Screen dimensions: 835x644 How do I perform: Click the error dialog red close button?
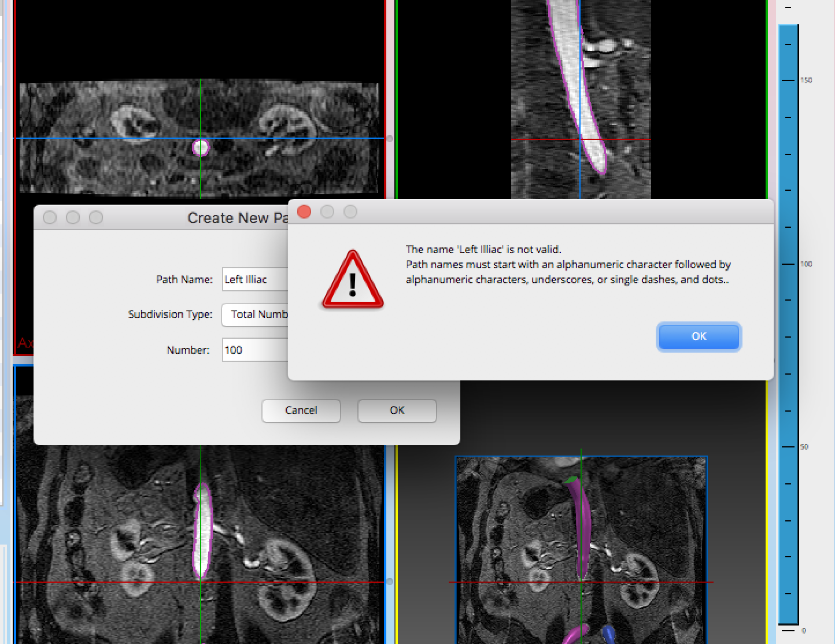(304, 212)
